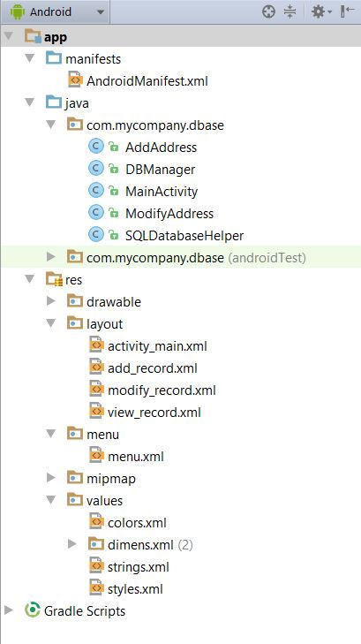The image size is (361, 644).
Task: Click the menu.xml file icon
Action: [96, 456]
